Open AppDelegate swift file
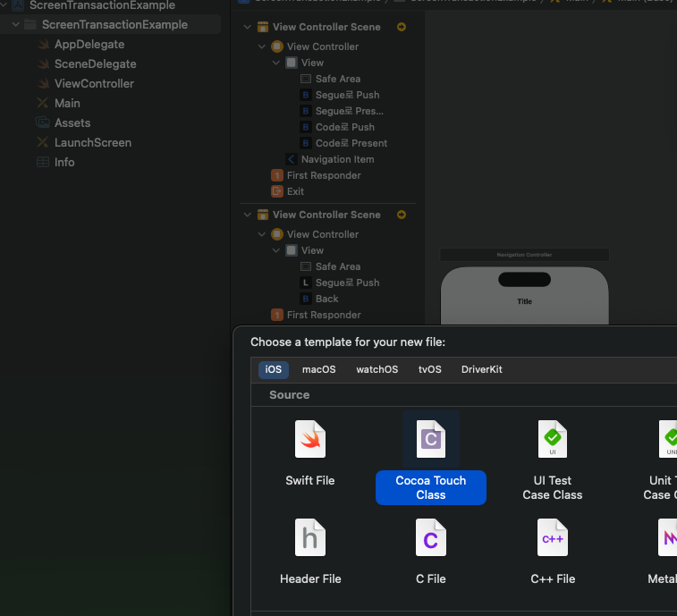Screen dimensions: 677x616 click(89, 44)
